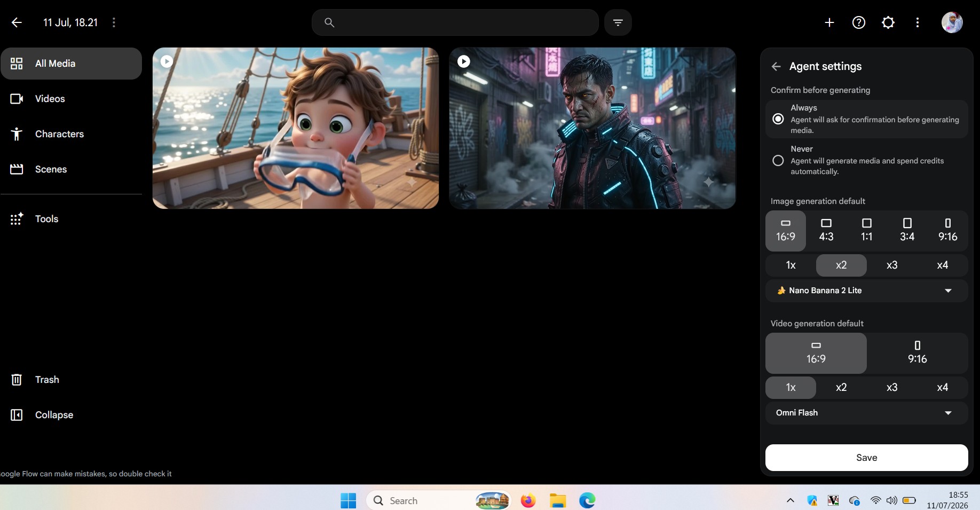980x510 pixels.
Task: Open the battery status tray icon
Action: point(909,500)
